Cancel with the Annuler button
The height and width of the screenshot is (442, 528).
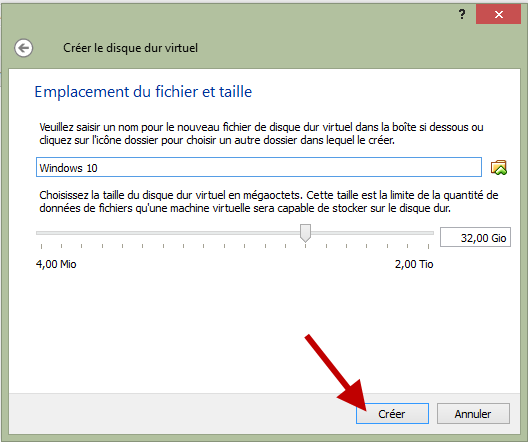point(473,413)
